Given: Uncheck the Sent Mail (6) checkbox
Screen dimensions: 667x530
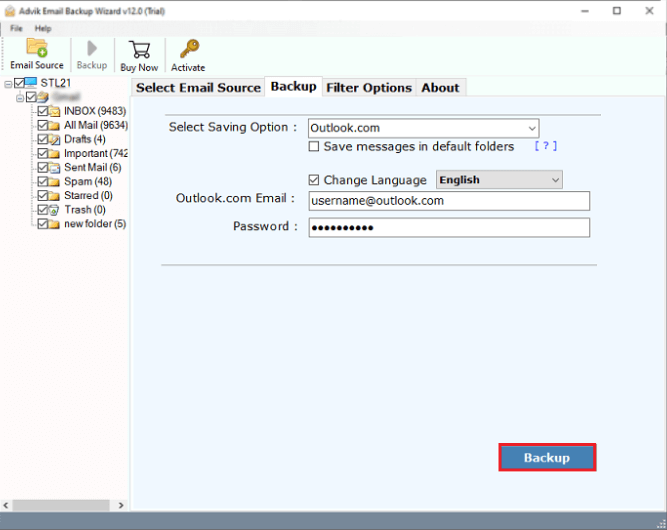Looking at the screenshot, I should (x=43, y=167).
